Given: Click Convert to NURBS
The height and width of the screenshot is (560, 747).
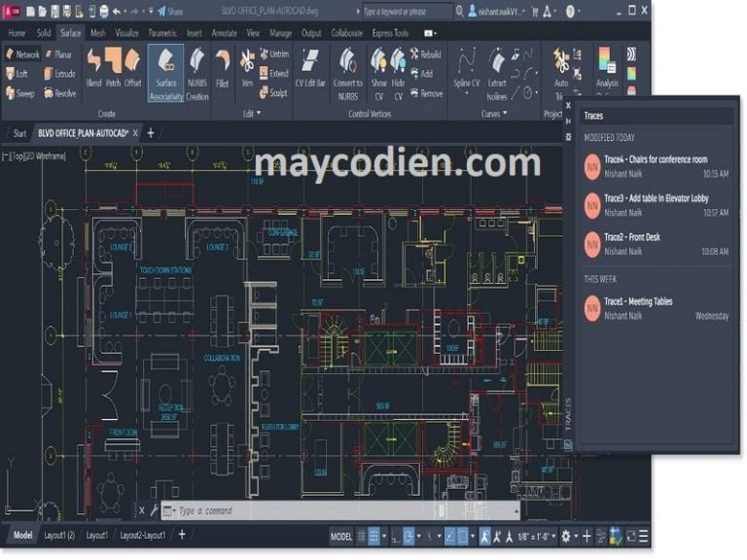Looking at the screenshot, I should pyautogui.click(x=348, y=74).
